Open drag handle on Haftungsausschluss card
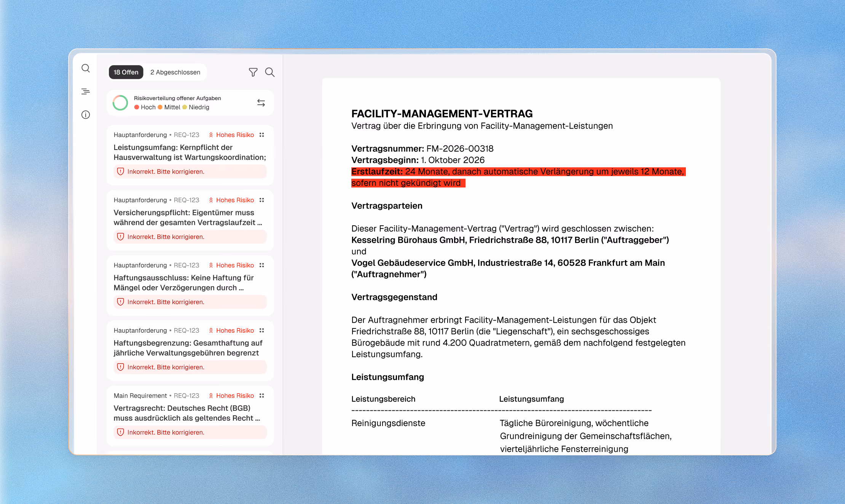Image resolution: width=845 pixels, height=504 pixels. tap(262, 265)
